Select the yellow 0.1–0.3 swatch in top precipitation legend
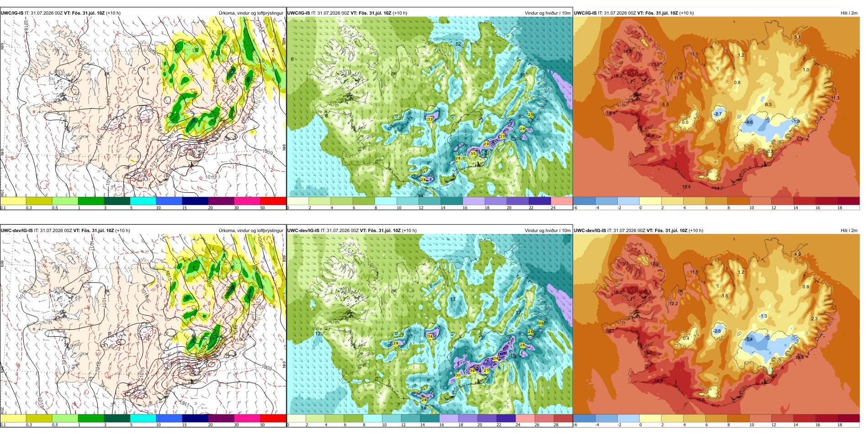This screenshot has width=868, height=434. (x=13, y=201)
